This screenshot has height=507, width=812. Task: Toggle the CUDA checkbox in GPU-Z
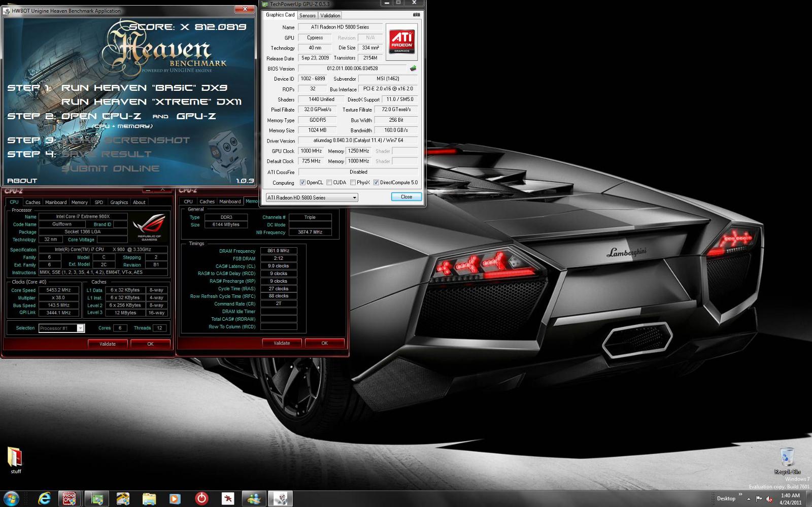[329, 183]
